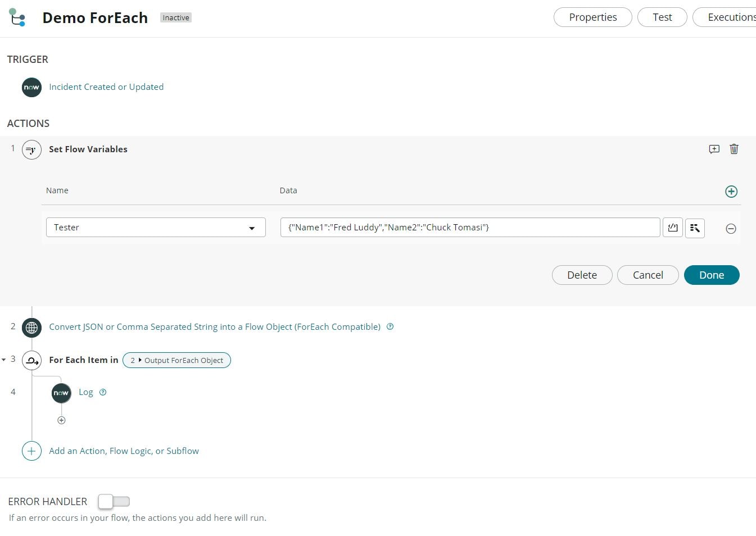The image size is (756, 536).
Task: Collapse the For Each step 3 arrow
Action: click(x=4, y=360)
